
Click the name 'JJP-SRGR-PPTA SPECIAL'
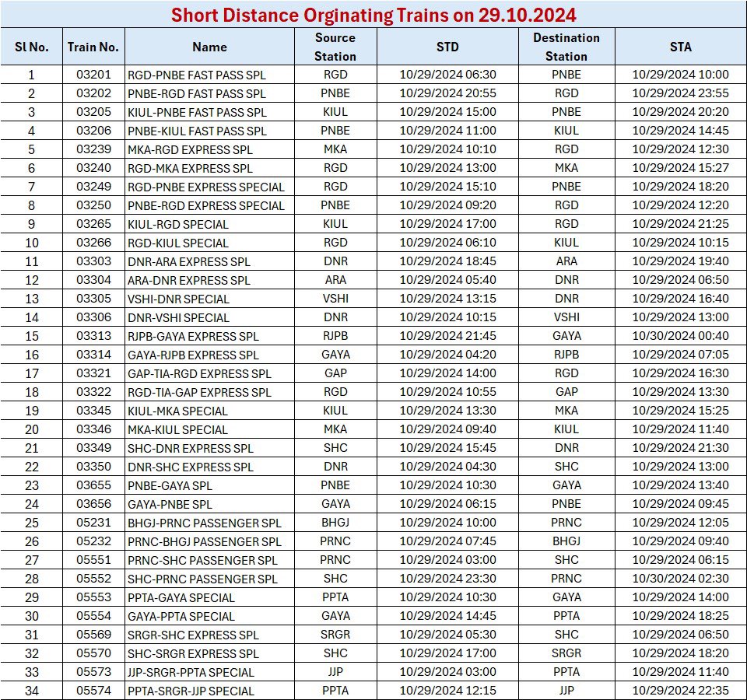191,672
